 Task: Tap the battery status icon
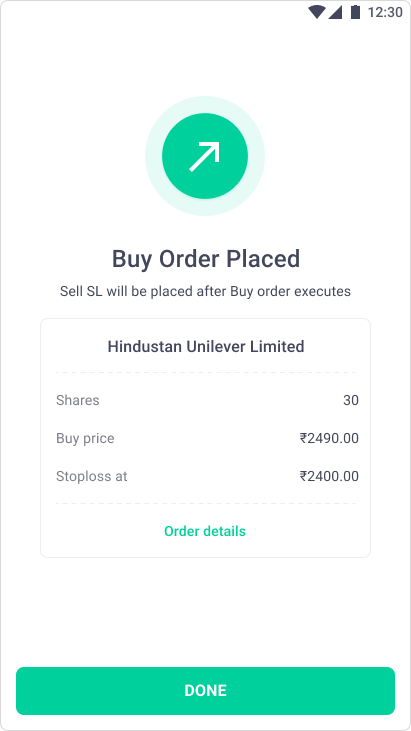[x=356, y=12]
